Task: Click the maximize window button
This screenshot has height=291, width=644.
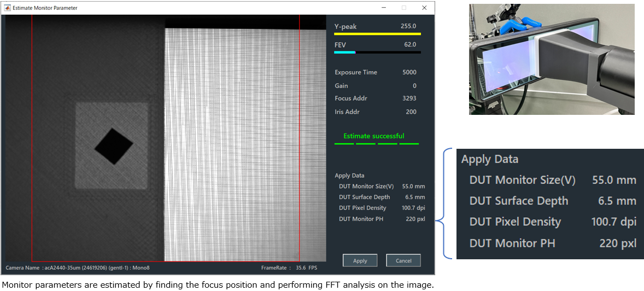Action: [404, 8]
